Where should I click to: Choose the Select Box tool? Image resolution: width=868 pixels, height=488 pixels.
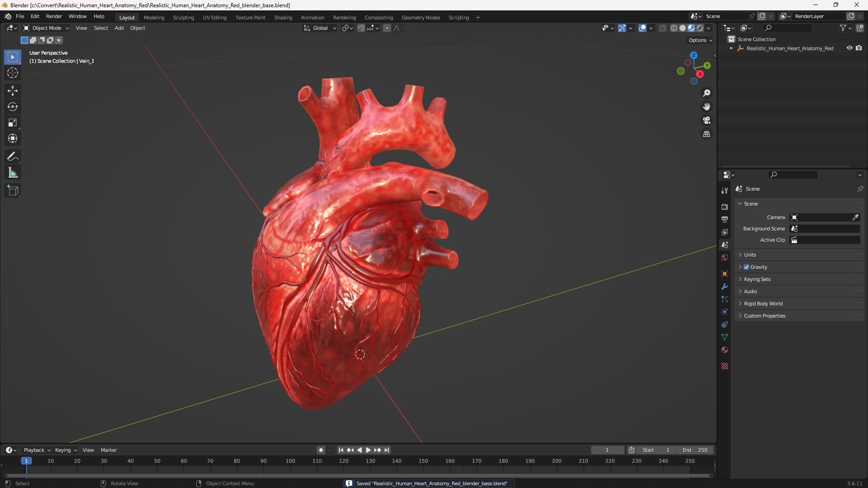pyautogui.click(x=13, y=57)
